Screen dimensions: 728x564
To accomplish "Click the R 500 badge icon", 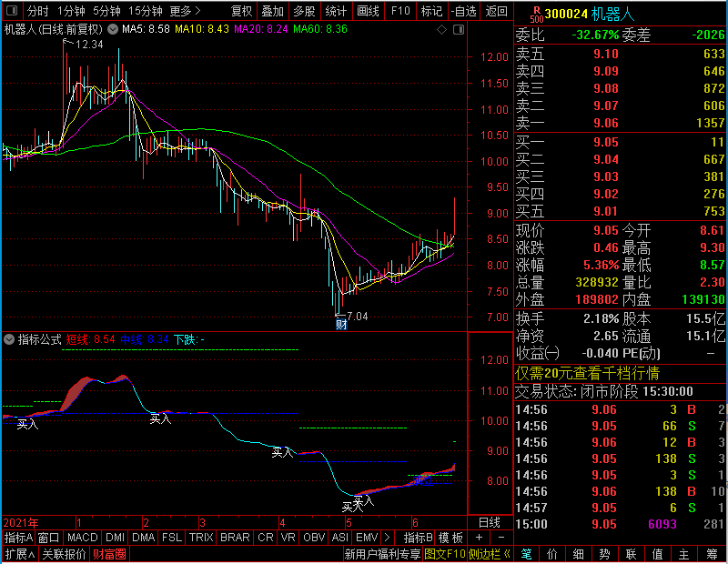I will (x=536, y=15).
